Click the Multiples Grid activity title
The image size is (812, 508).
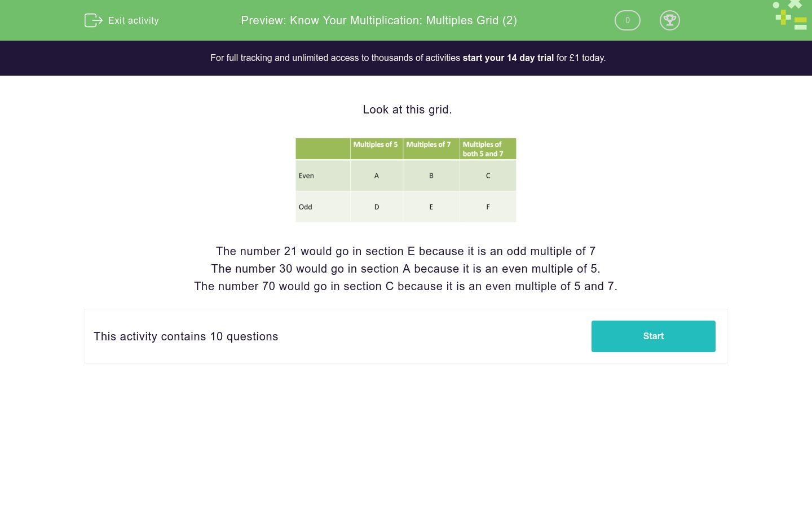tap(379, 20)
